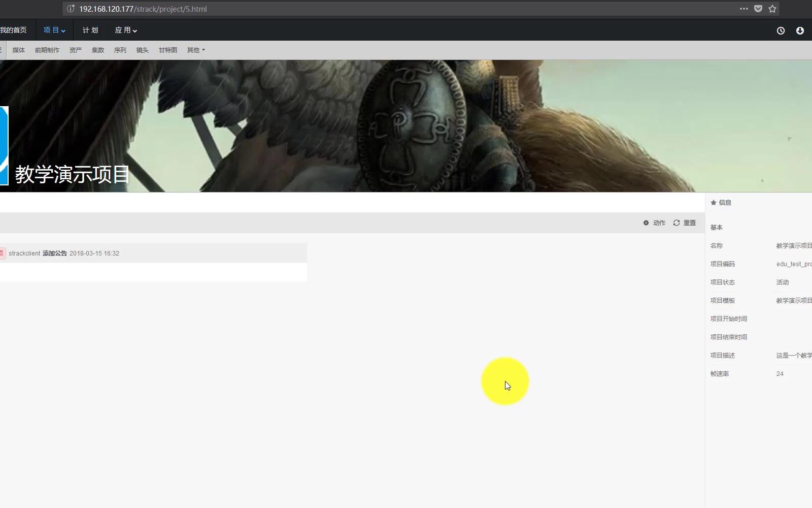812x508 pixels.
Task: Click the 项目结束时间 field label
Action: tap(729, 337)
